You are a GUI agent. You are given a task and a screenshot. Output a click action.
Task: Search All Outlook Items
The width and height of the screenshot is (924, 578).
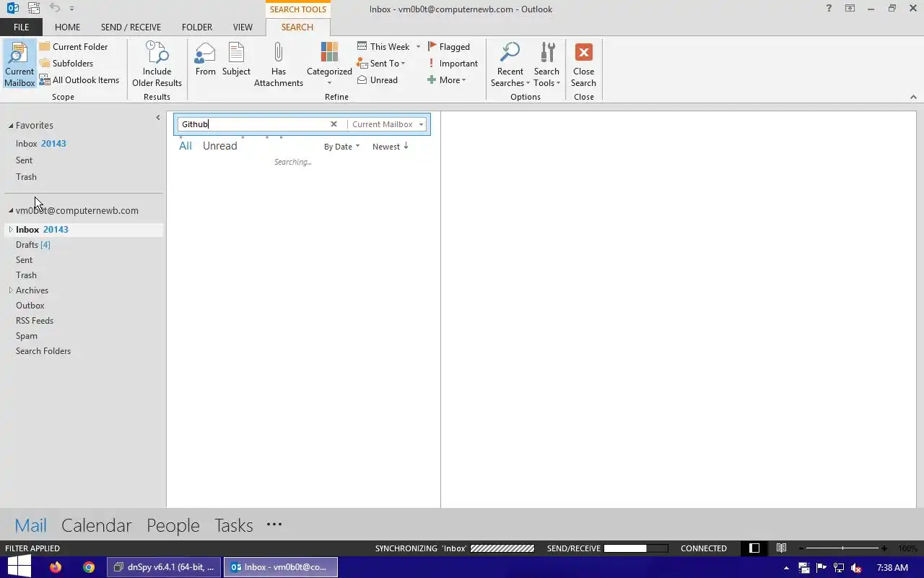(79, 79)
